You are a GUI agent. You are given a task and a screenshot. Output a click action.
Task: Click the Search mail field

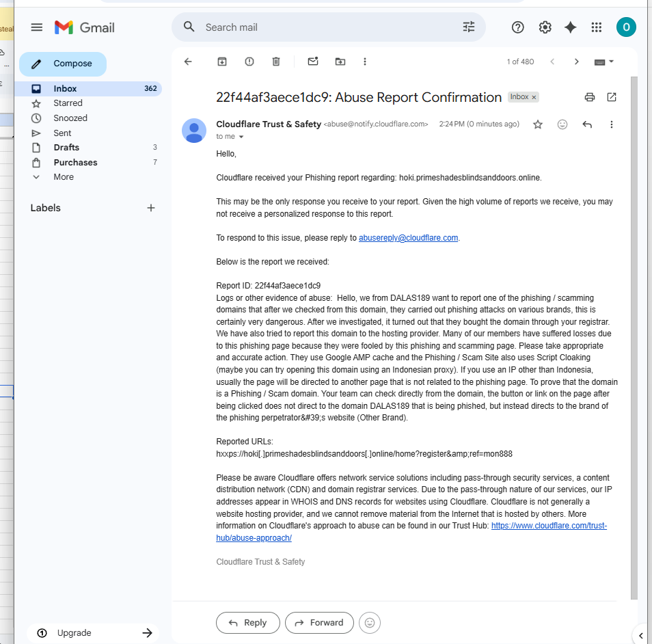point(329,27)
